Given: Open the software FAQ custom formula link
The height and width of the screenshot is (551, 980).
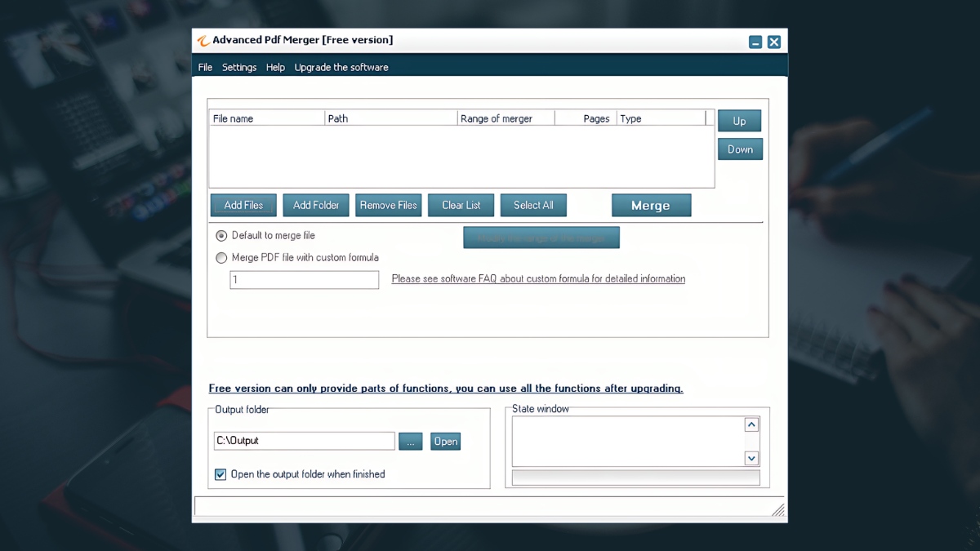Looking at the screenshot, I should click(538, 279).
